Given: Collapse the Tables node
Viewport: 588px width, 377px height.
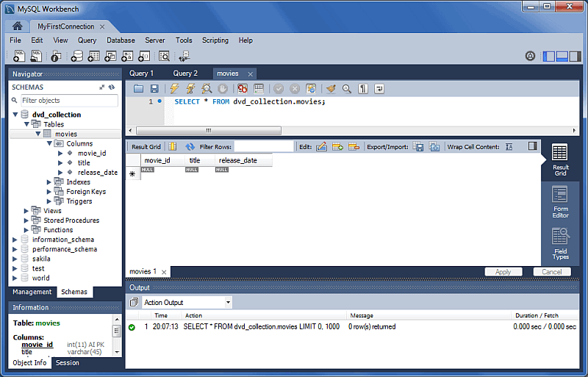Looking at the screenshot, I should (x=26, y=124).
